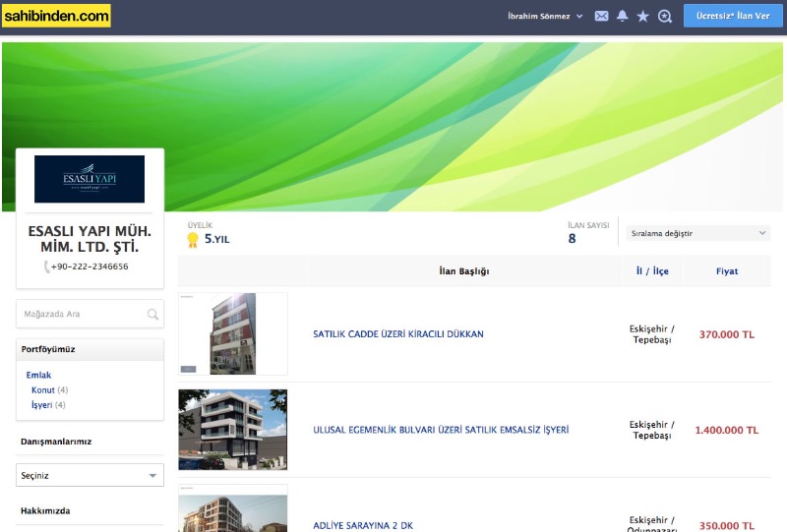Image resolution: width=787 pixels, height=532 pixels.
Task: Click the 370.000 TL price
Action: [727, 334]
